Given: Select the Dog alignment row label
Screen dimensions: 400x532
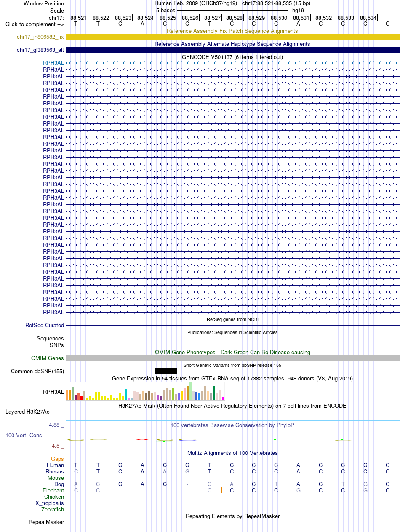Looking at the screenshot, I should click(x=59, y=484).
